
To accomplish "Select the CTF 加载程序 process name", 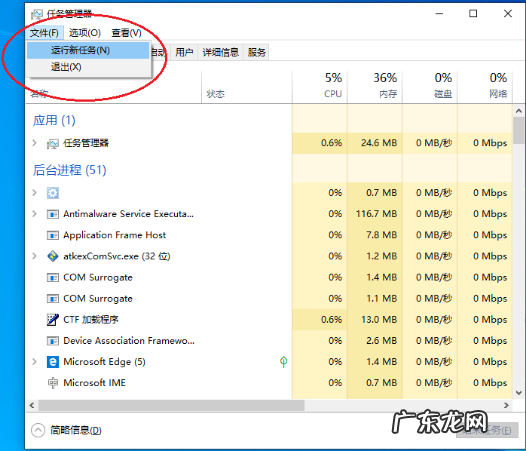I will [x=91, y=319].
